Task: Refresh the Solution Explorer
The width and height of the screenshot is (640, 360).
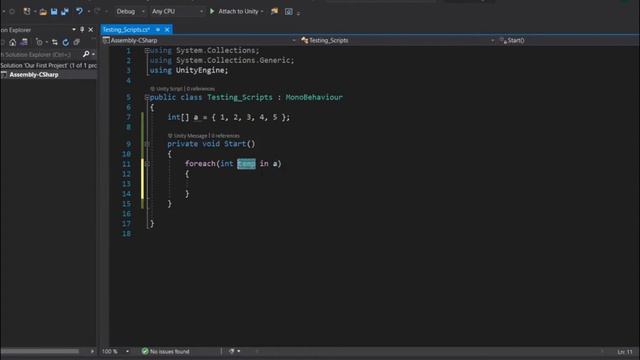Action: (66, 42)
